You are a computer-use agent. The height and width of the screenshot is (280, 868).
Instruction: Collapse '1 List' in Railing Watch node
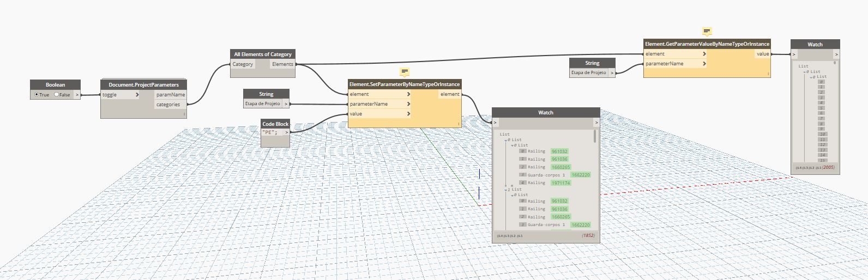click(x=505, y=190)
